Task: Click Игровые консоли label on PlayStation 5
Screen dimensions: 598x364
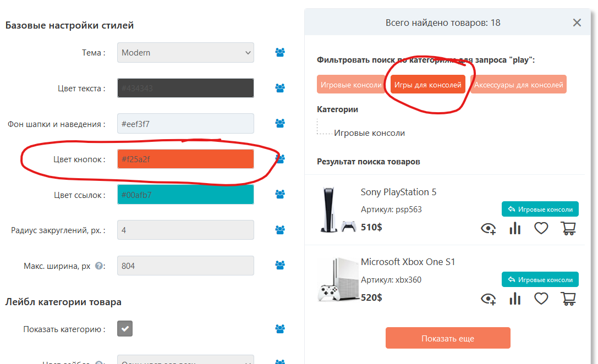Action: pos(540,209)
